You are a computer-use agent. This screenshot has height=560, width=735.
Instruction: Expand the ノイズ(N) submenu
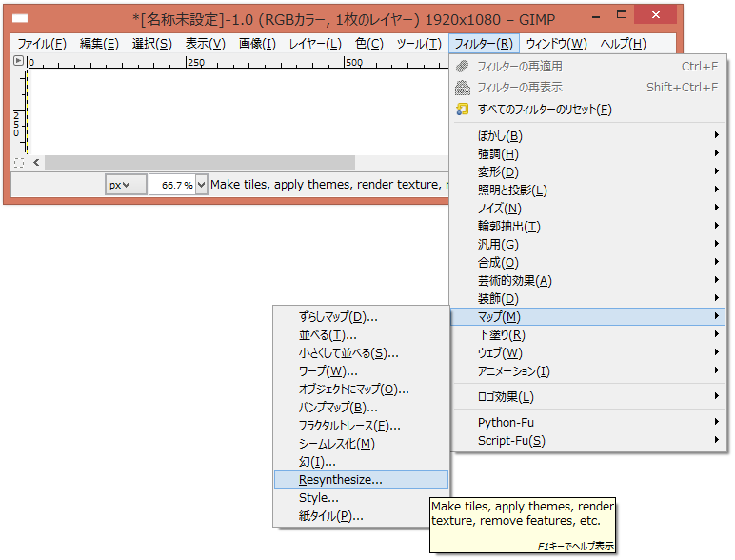coord(587,208)
